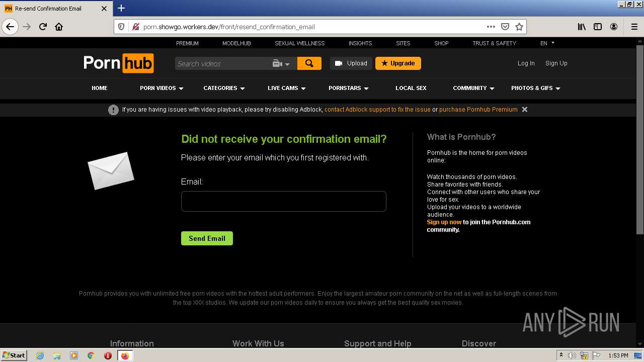
Task: Bookmark this page with star icon
Action: pos(519,27)
